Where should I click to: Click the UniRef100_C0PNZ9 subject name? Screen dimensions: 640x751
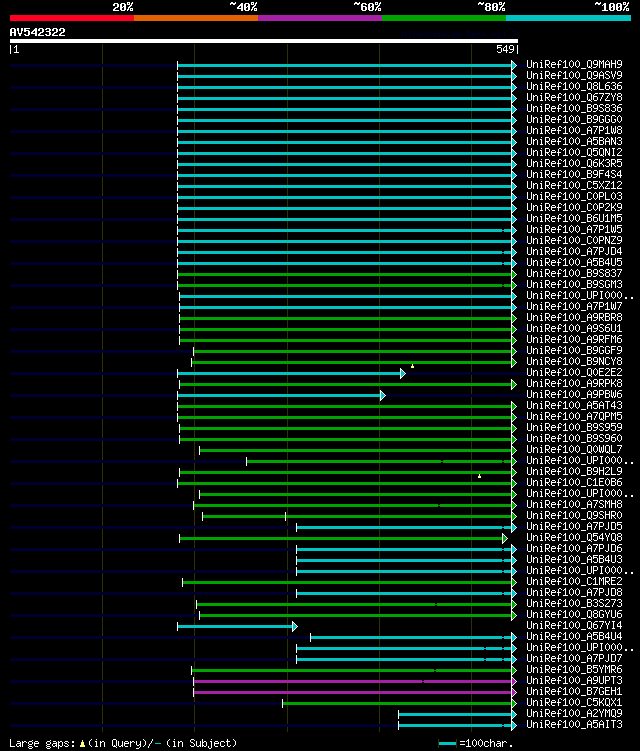pyautogui.click(x=574, y=240)
